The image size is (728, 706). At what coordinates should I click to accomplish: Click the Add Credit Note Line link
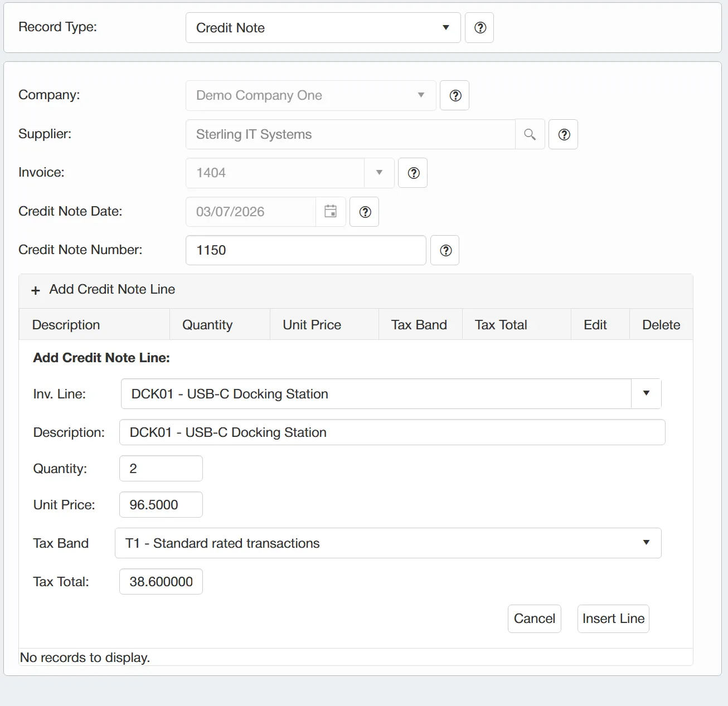point(112,289)
